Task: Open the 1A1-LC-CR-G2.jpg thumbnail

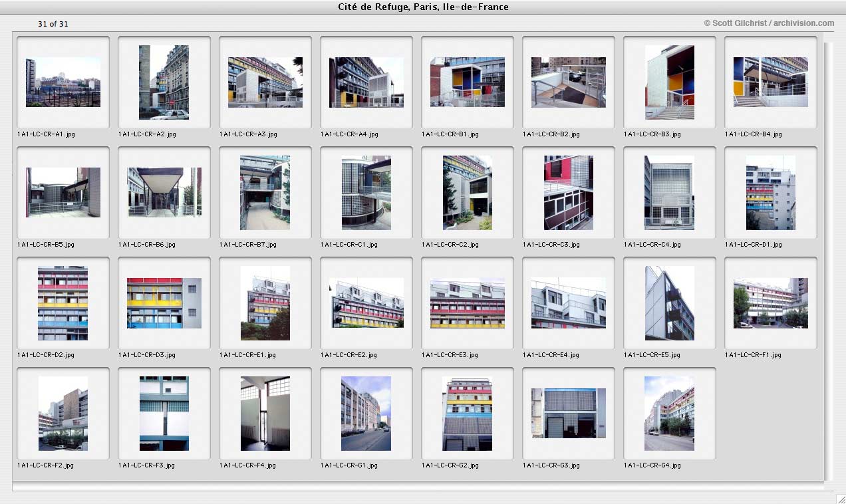Action: [468, 414]
